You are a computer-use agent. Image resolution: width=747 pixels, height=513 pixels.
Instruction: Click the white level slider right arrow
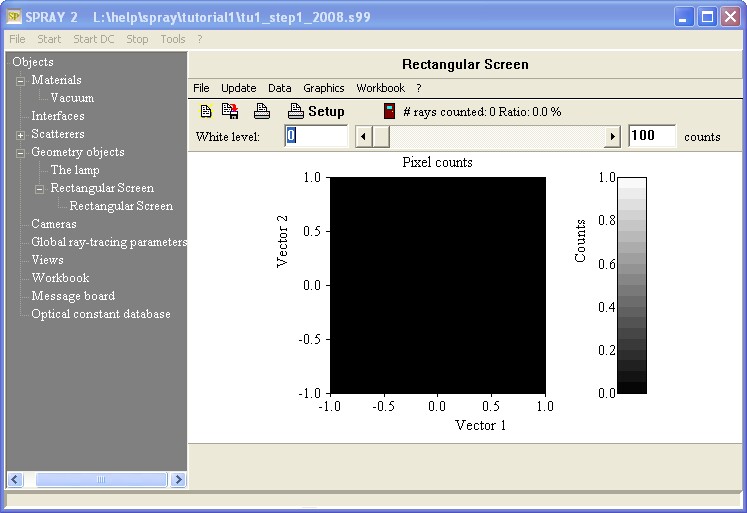[x=612, y=137]
